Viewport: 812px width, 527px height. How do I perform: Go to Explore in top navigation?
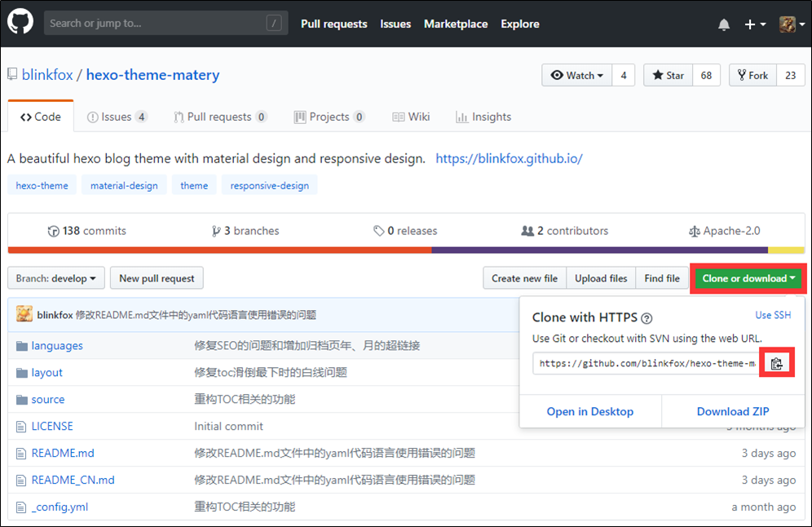point(520,24)
